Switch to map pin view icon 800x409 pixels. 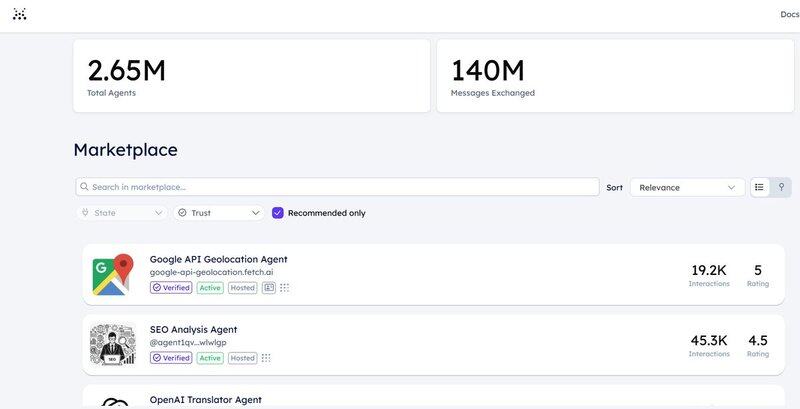(x=781, y=187)
